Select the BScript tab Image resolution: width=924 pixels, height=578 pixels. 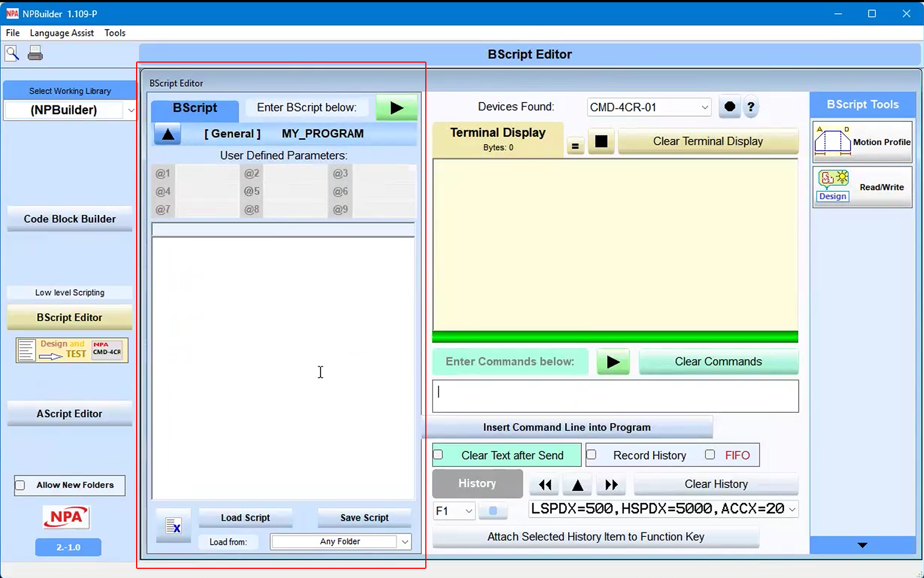point(195,108)
